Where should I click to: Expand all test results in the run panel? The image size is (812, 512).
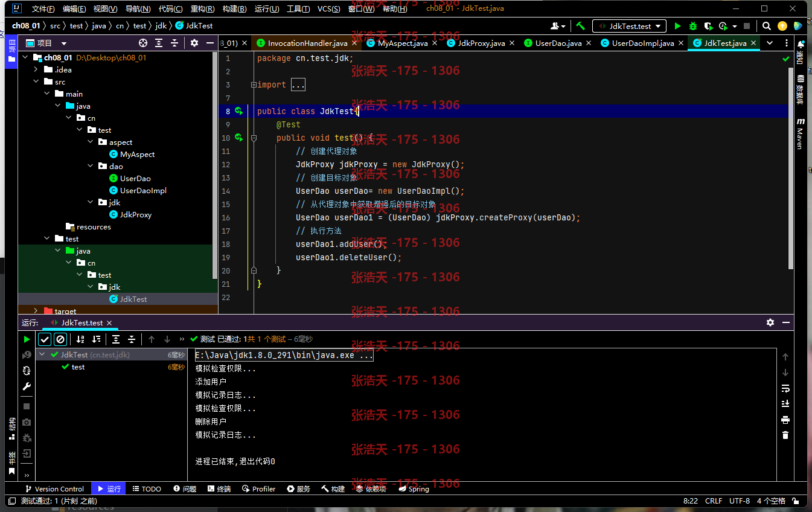(x=116, y=339)
